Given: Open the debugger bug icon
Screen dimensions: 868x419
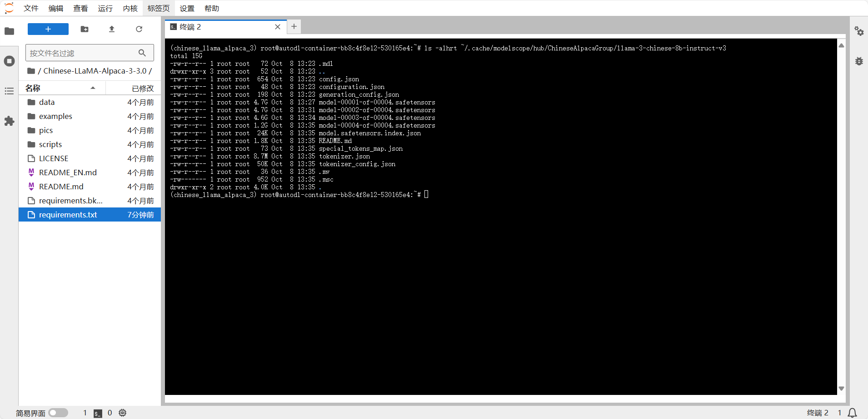Looking at the screenshot, I should point(859,61).
